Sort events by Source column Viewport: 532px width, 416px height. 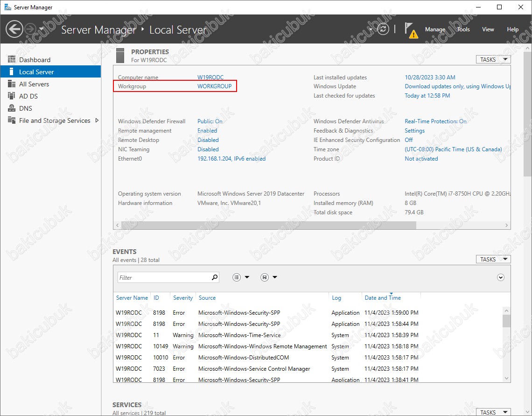207,297
